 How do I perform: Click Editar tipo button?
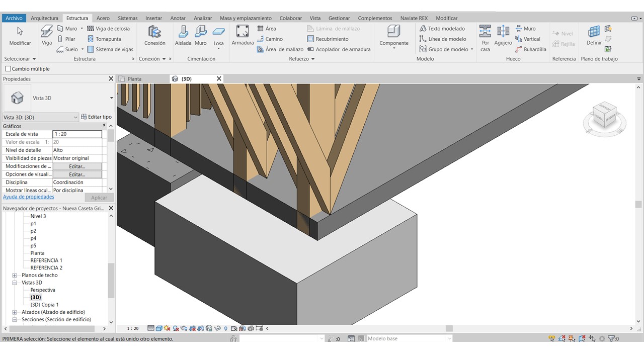pyautogui.click(x=97, y=117)
